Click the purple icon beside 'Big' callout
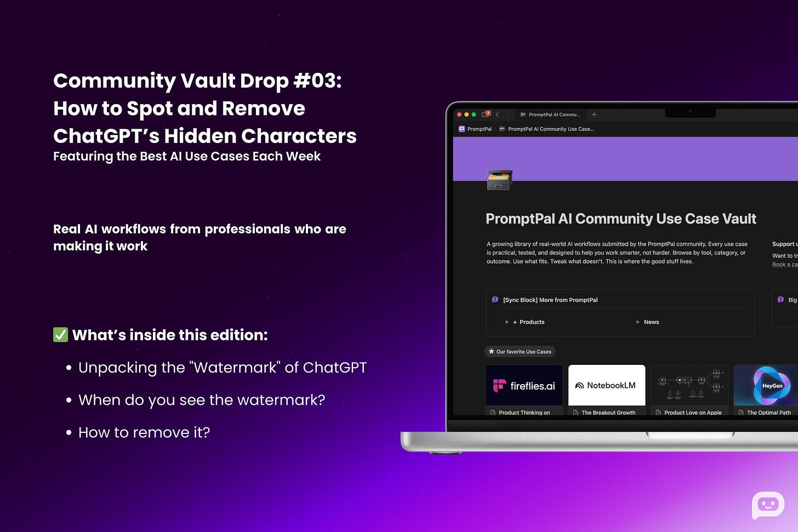Image resolution: width=798 pixels, height=532 pixels. [x=780, y=300]
